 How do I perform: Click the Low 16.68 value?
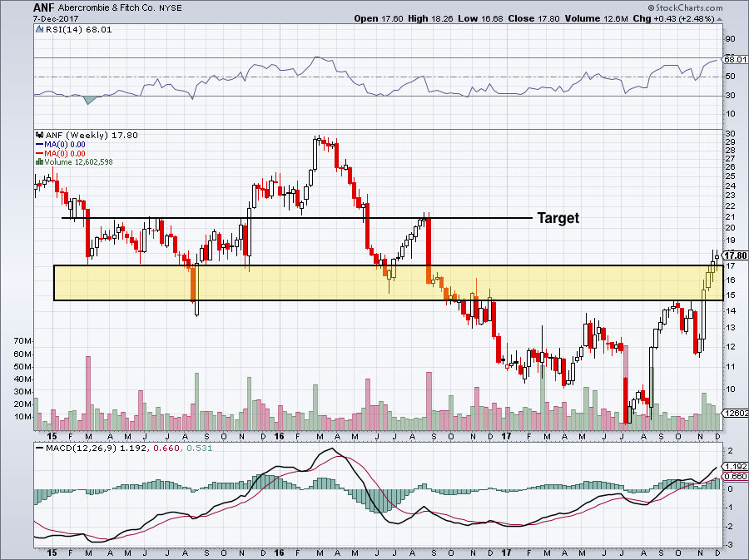coord(480,18)
